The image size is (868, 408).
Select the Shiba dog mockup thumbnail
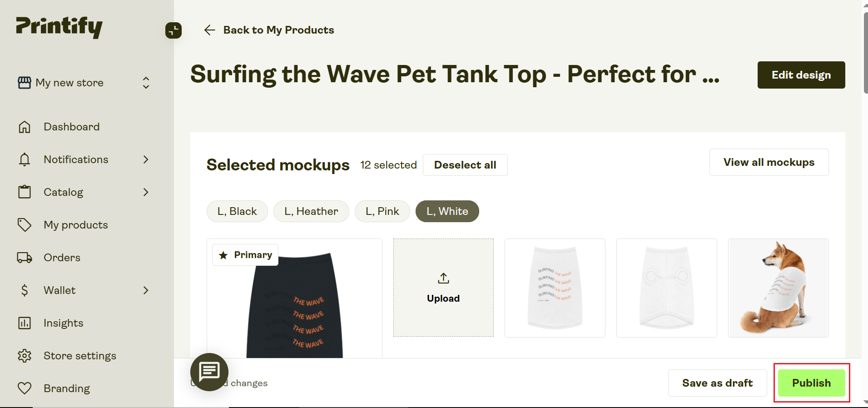click(778, 288)
